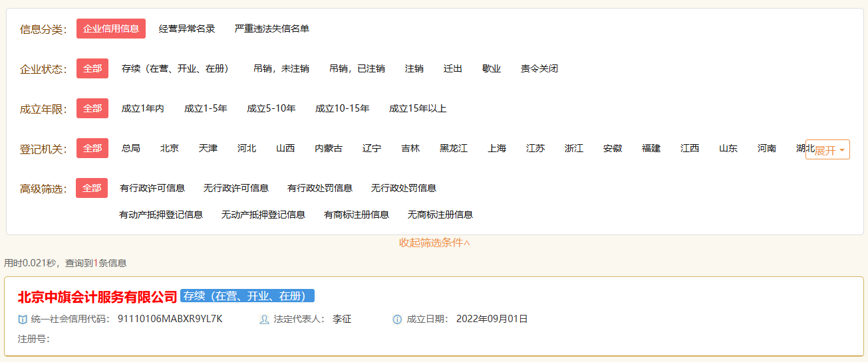Pick 北京 as registration authority
This screenshot has height=362, width=868.
[x=170, y=148]
